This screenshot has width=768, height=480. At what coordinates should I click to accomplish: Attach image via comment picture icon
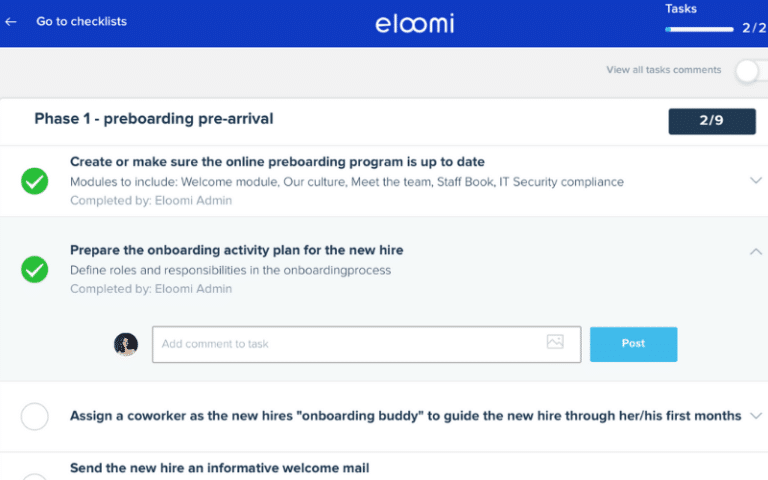click(x=555, y=341)
